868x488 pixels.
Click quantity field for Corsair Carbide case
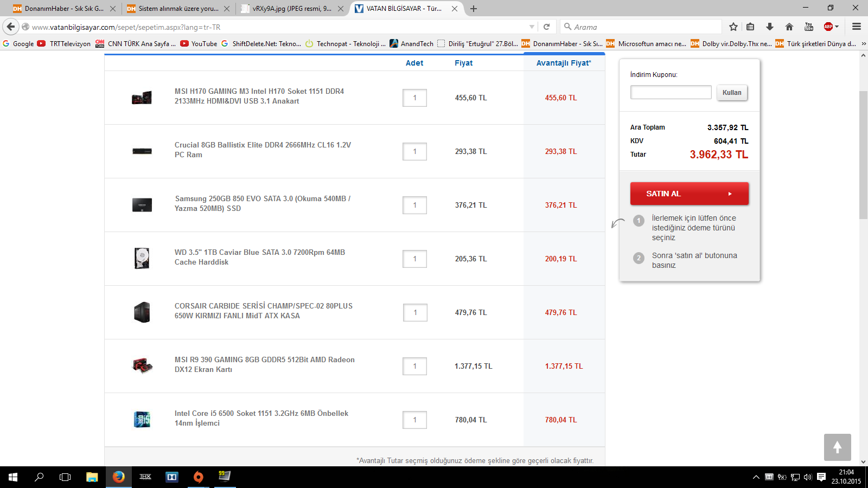(x=415, y=312)
